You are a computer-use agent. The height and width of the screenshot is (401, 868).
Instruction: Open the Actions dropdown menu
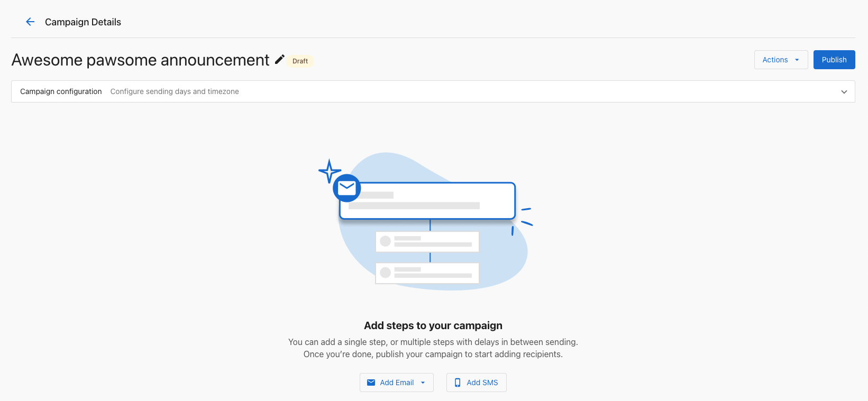click(x=781, y=60)
